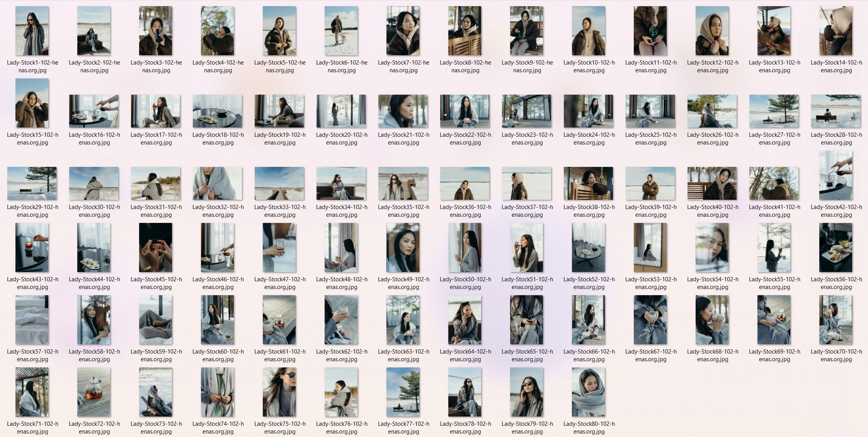
Task: Pick the Lady-Stock21 close-up thumbnail
Action: pos(403,111)
